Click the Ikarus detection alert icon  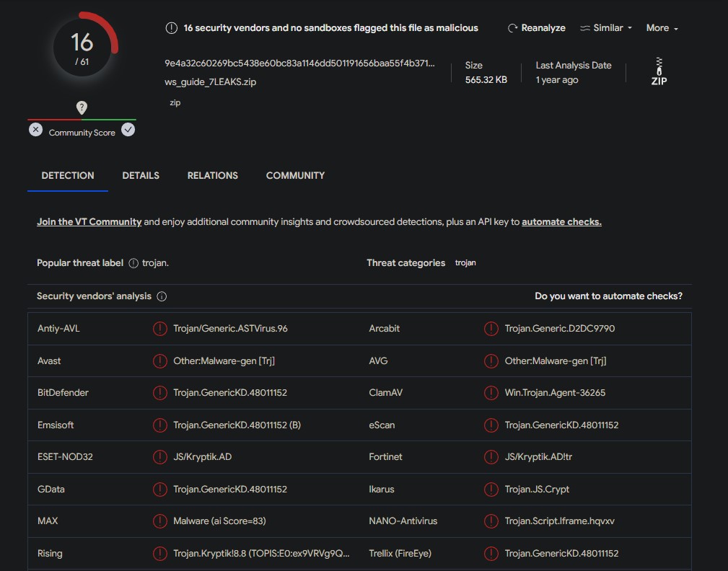(491, 490)
